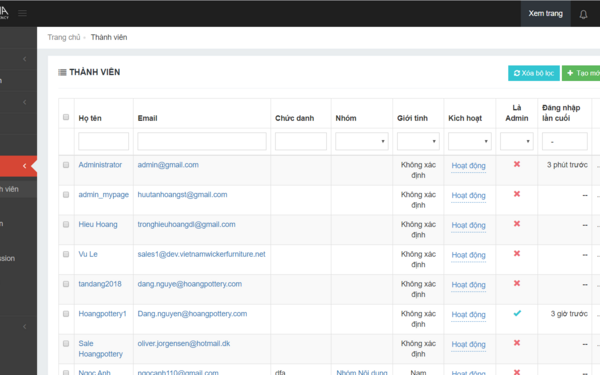
Task: Tick the checkbox for tandang2018 row
Action: click(66, 284)
